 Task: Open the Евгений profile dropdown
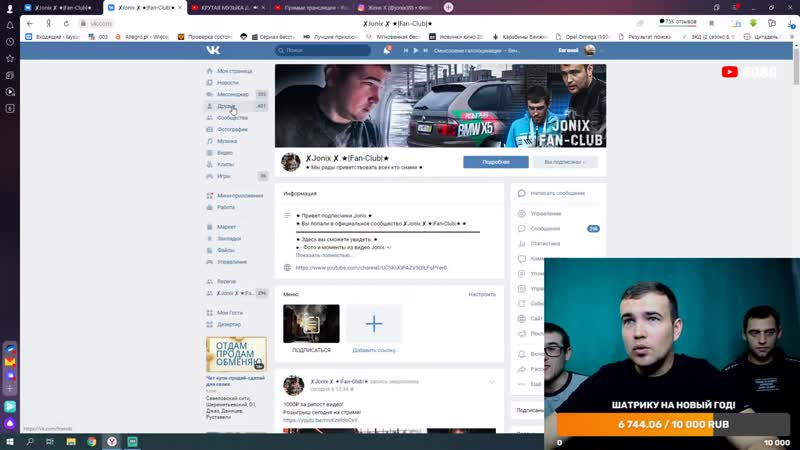click(581, 50)
